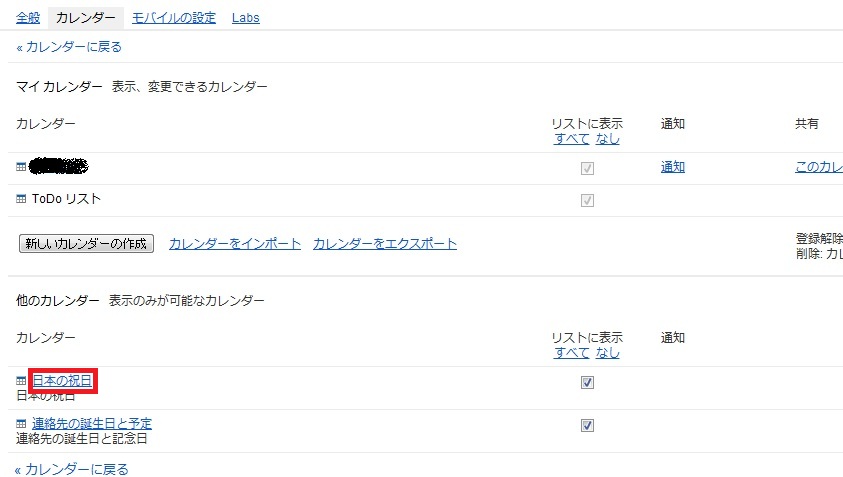843x477 pixels.
Task: Click top カレンダーに戻る link
Action: pos(69,47)
